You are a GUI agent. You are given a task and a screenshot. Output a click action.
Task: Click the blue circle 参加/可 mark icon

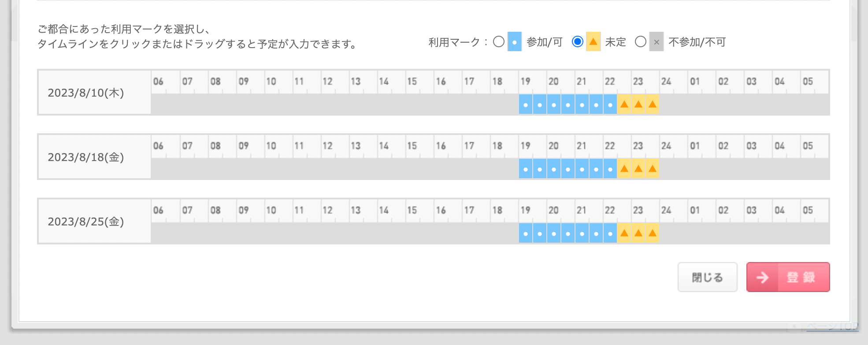click(514, 42)
